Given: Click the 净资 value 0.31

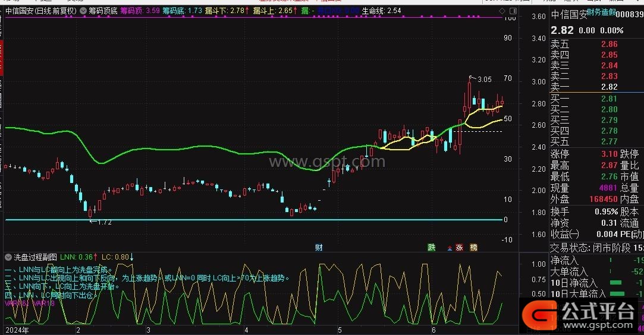Looking at the screenshot, I should click(609, 223).
